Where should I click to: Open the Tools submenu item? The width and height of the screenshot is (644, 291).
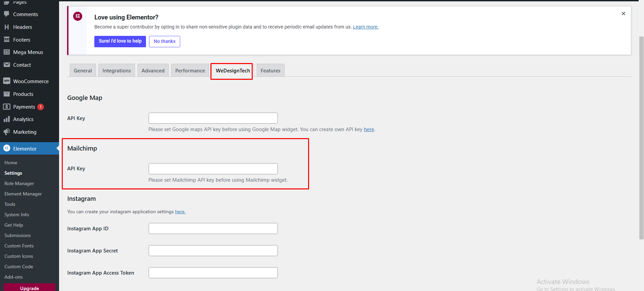(10, 204)
